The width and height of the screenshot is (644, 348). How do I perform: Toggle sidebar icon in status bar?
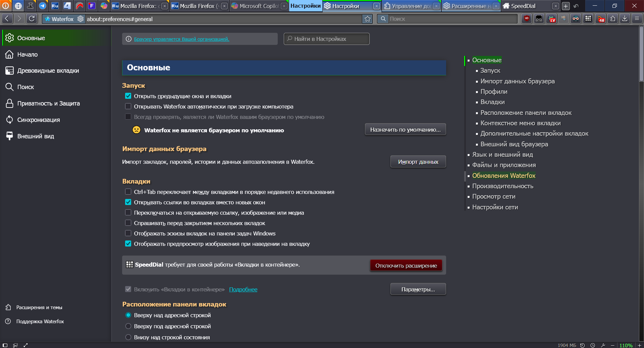5,345
